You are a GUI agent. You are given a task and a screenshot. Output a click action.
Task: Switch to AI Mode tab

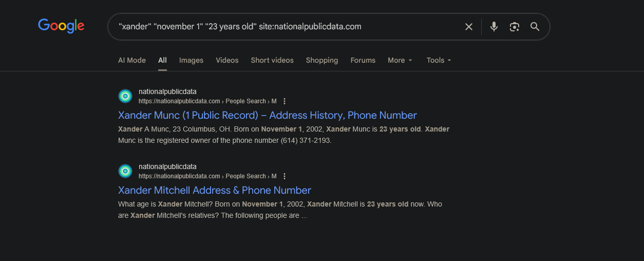coord(132,60)
